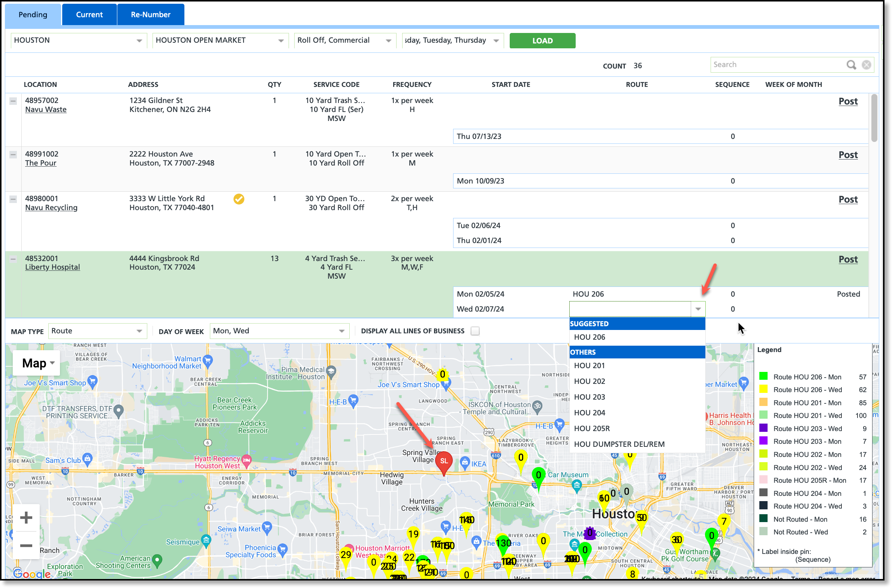This screenshot has width=892, height=588.
Task: Click the search magnifier icon
Action: [x=851, y=65]
